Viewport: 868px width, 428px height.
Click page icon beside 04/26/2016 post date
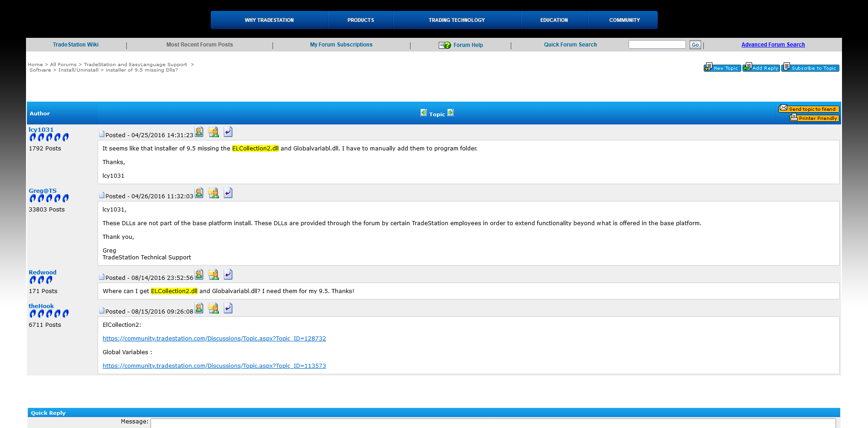tap(102, 195)
